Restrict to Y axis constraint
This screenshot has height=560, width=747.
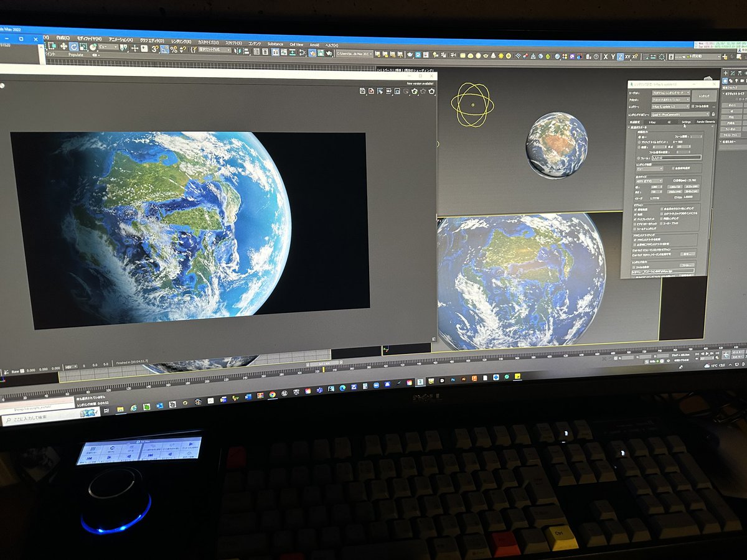(x=613, y=57)
